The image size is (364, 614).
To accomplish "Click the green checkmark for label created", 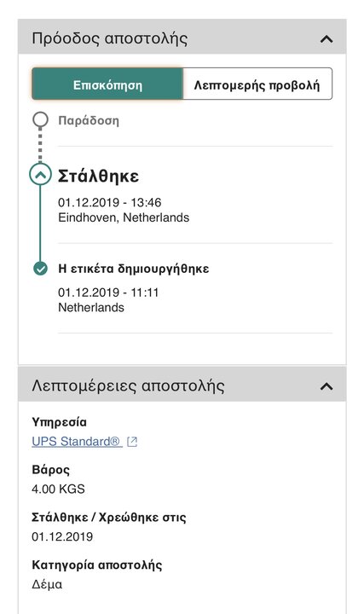I will pyautogui.click(x=40, y=269).
